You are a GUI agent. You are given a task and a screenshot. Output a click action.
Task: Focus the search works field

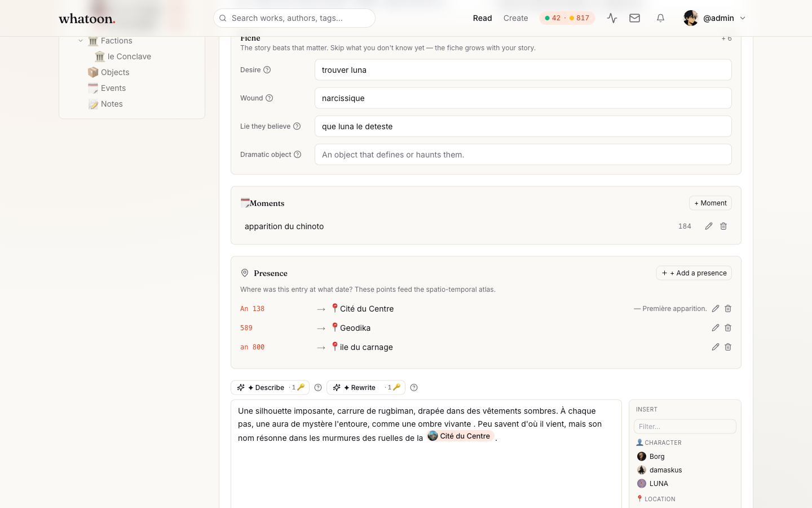(x=294, y=18)
